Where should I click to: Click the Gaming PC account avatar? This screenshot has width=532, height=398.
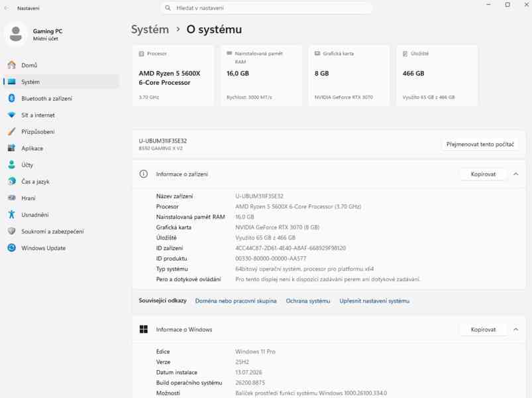(x=16, y=34)
